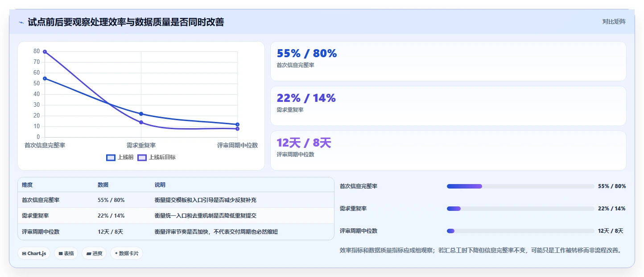644x277 pixels.
Task: Click the 55% / 80% table cell
Action: point(111,200)
